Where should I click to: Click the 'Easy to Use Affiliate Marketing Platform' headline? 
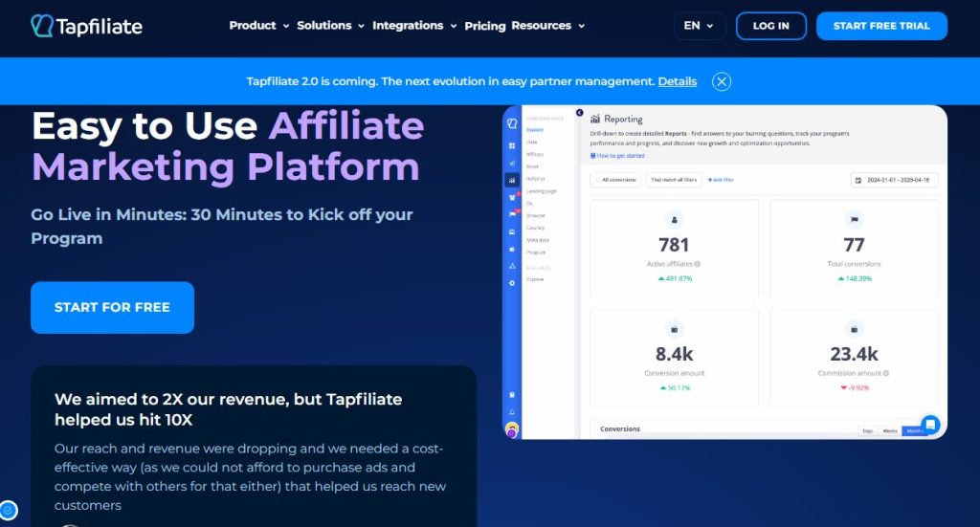(x=228, y=146)
